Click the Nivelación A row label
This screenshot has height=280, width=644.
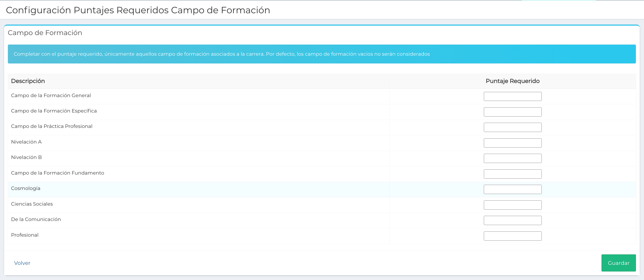[26, 142]
